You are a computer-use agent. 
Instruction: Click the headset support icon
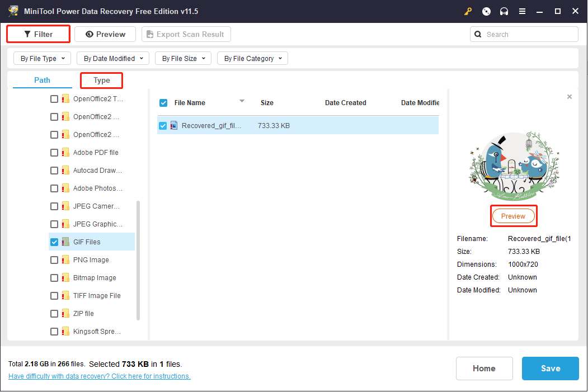504,11
